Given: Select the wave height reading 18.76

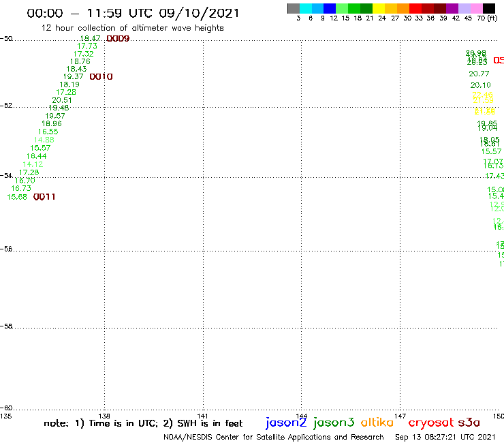Looking at the screenshot, I should point(80,61).
